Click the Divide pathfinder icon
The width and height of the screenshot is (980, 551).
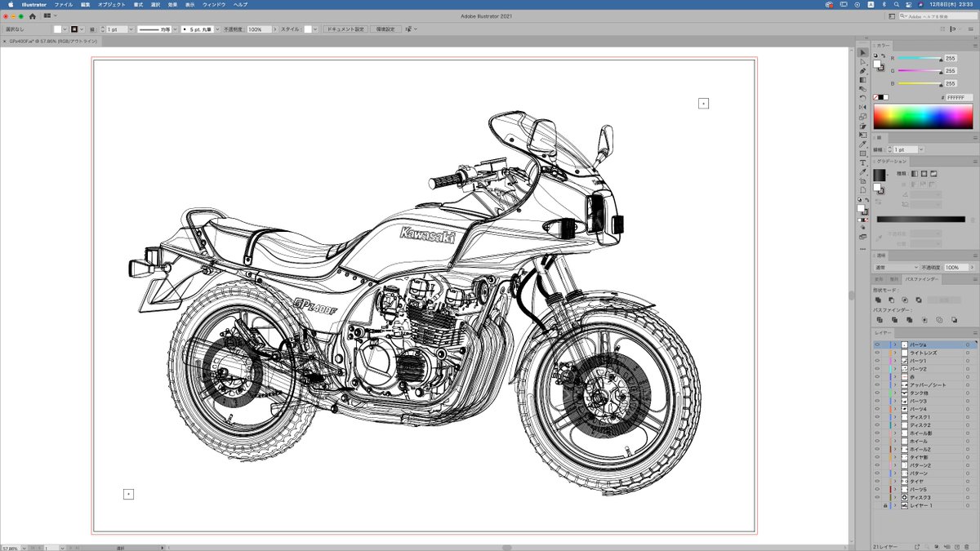click(878, 320)
